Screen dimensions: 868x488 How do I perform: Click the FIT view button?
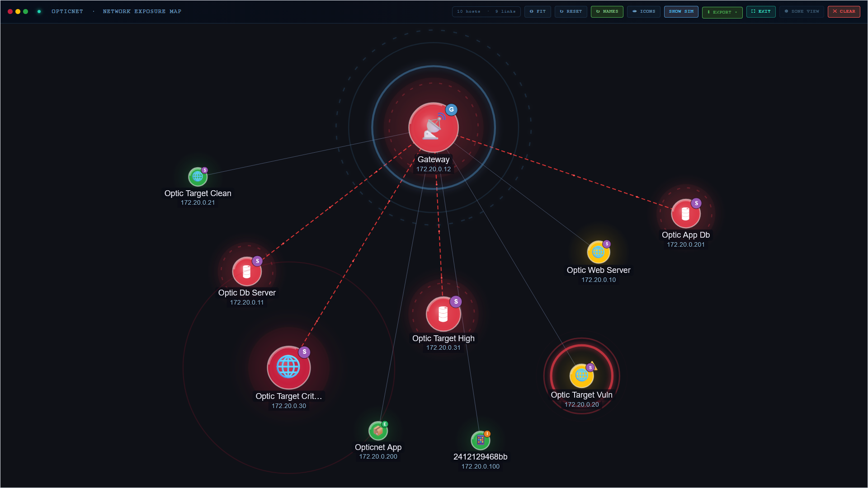click(x=538, y=12)
